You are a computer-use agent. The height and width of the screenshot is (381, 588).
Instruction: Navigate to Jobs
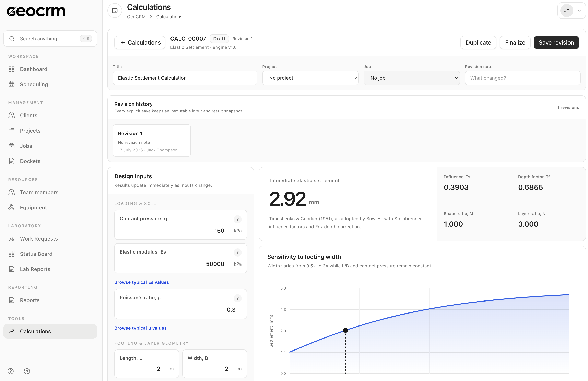coord(50,146)
